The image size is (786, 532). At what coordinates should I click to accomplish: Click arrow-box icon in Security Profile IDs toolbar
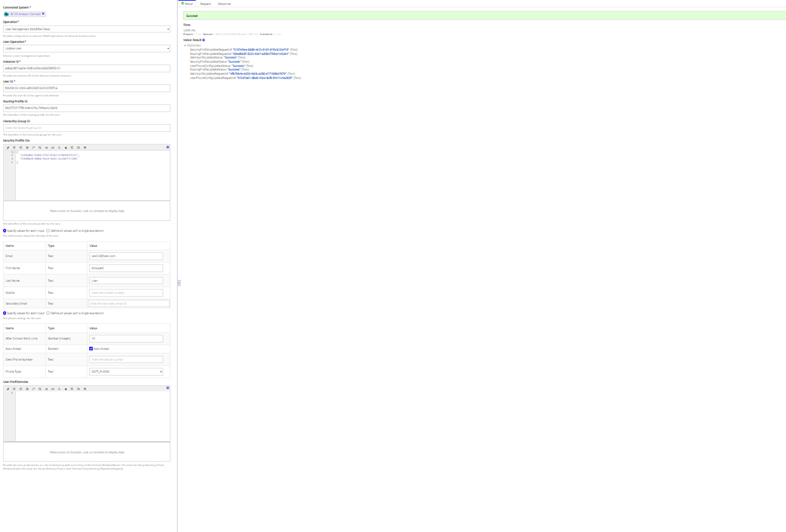[78, 147]
